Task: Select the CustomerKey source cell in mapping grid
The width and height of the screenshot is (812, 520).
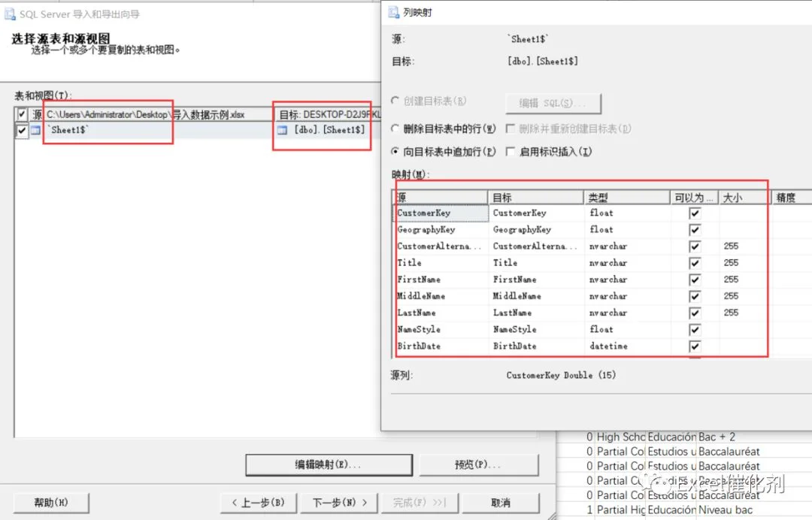Action: click(441, 213)
